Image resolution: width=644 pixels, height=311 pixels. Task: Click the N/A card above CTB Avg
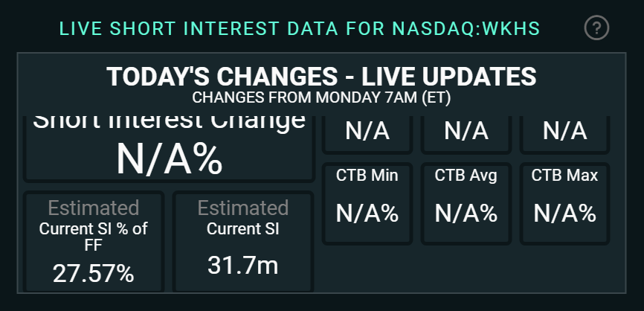466,132
